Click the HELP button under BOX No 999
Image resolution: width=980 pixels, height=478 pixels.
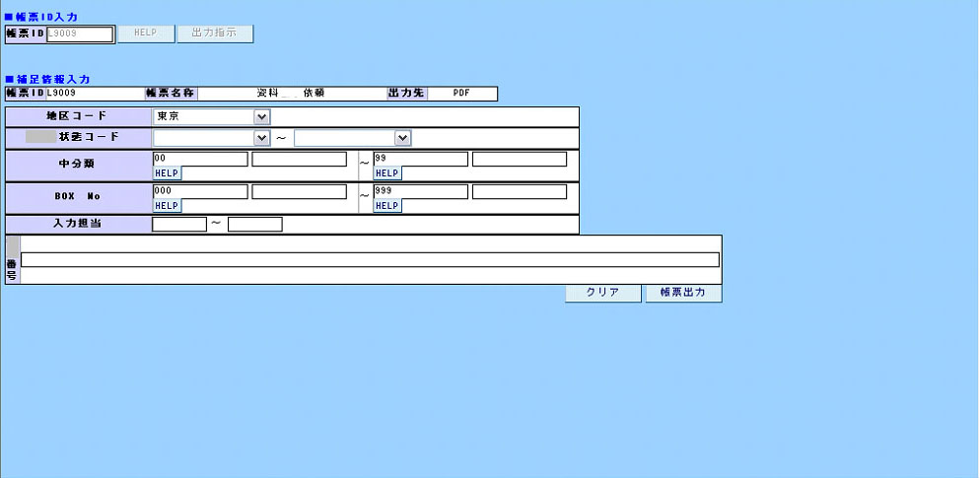[x=387, y=206]
